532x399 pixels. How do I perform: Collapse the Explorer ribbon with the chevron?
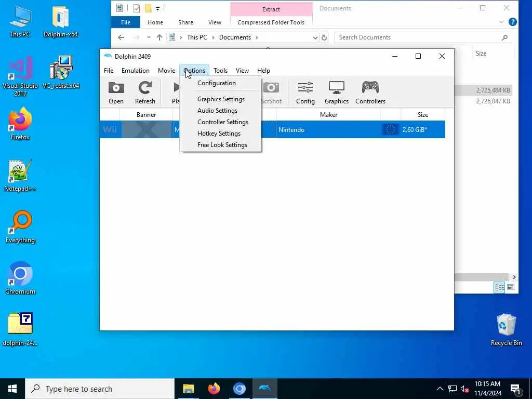(x=501, y=22)
